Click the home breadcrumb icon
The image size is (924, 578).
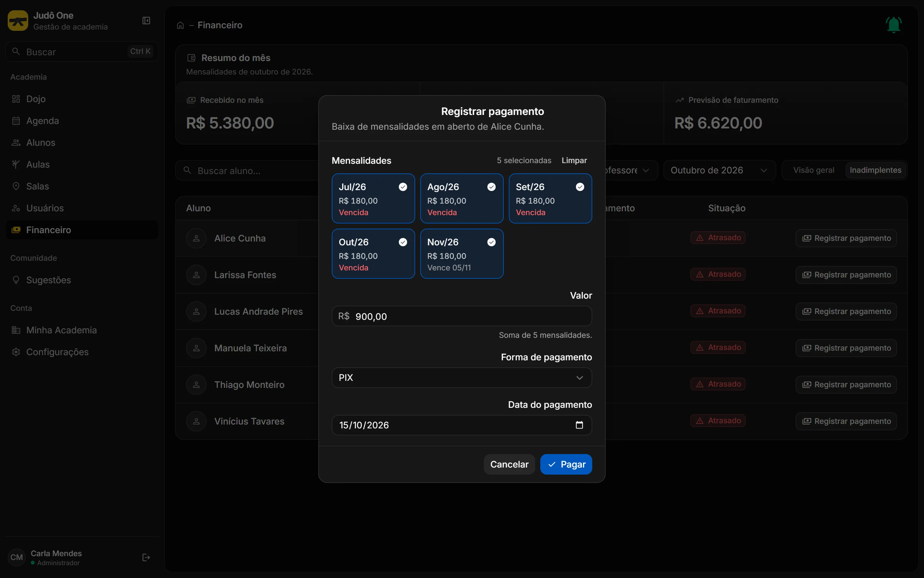click(x=180, y=25)
